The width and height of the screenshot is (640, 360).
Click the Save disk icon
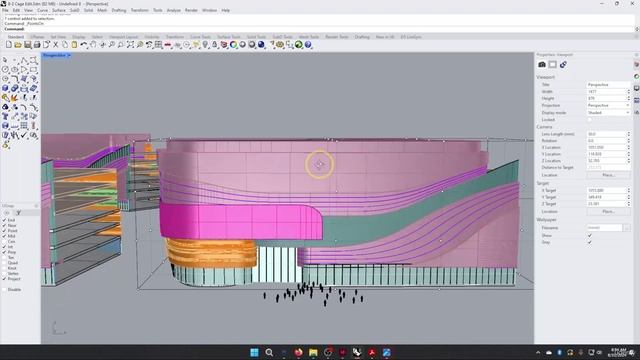[x=27, y=44]
